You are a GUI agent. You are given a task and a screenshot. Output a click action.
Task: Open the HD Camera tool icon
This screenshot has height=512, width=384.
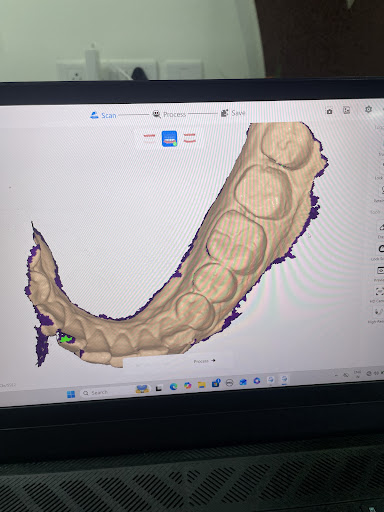[380, 292]
